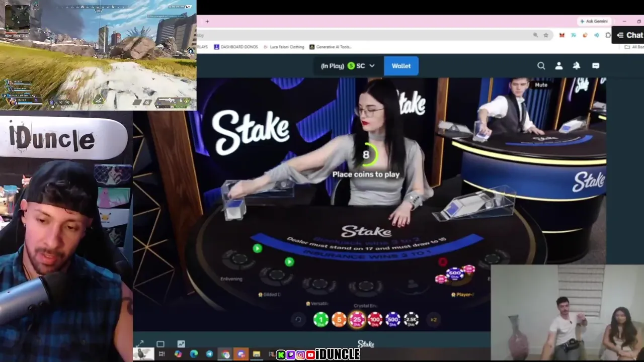Click the zoom magnifier in address bar
Screen dimensions: 644x362
click(536, 35)
